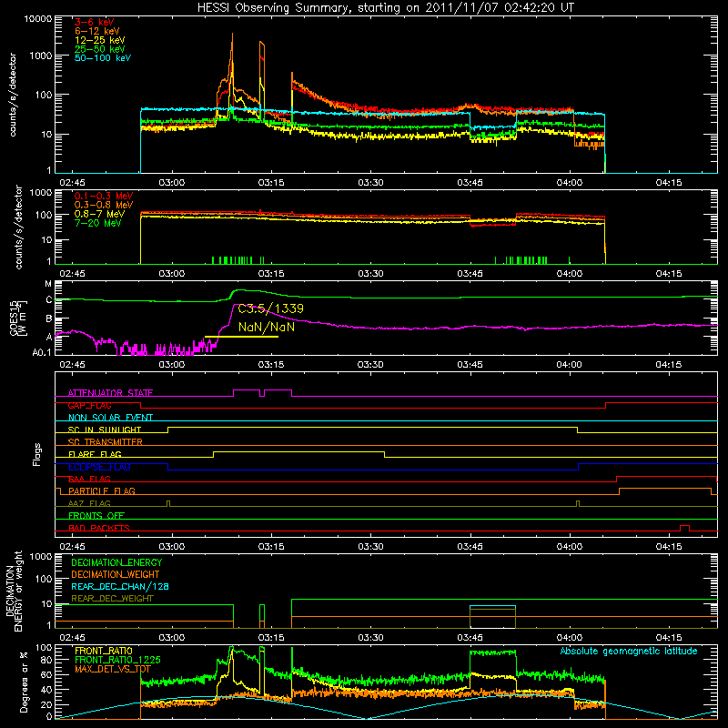Click the 3-6 keV legend label
Screen dimensions: 728x728
(95, 22)
